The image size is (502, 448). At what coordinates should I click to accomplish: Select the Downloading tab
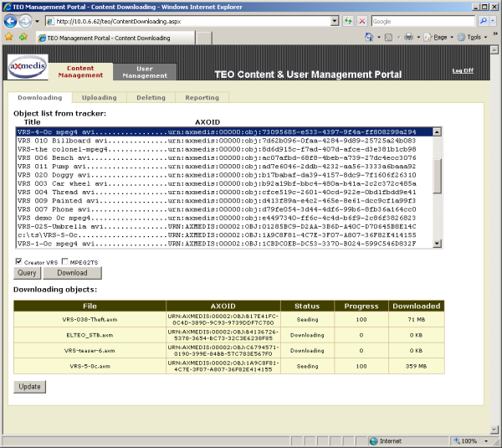click(40, 97)
